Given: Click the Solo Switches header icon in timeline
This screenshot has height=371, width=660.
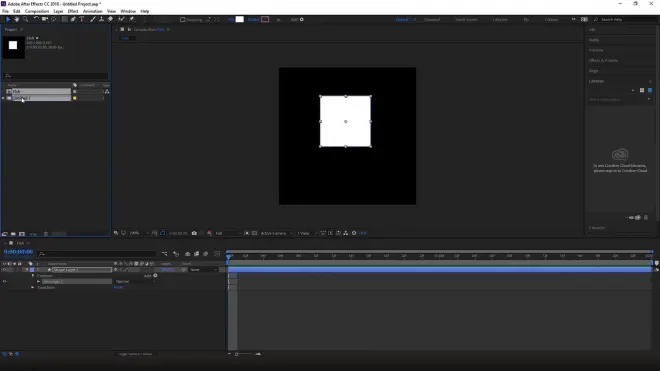Looking at the screenshot, I should tap(14, 264).
